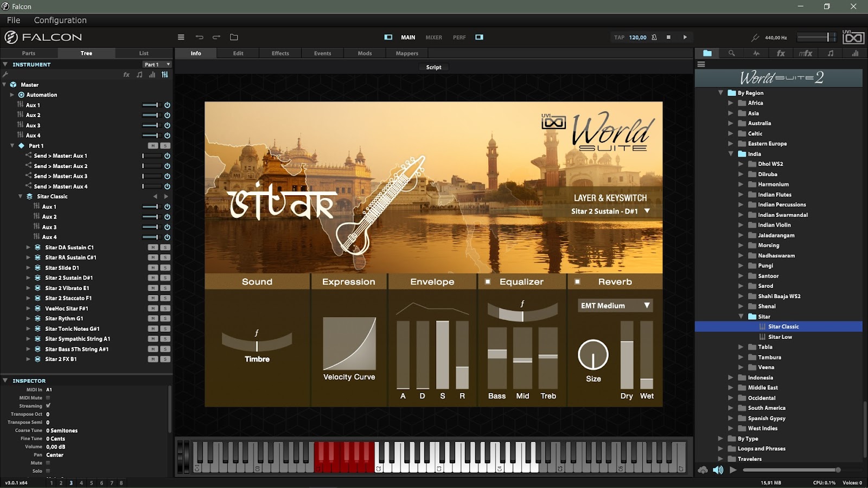Toggle modulation bars display in tree toolbar
The image size is (868, 488).
[152, 75]
